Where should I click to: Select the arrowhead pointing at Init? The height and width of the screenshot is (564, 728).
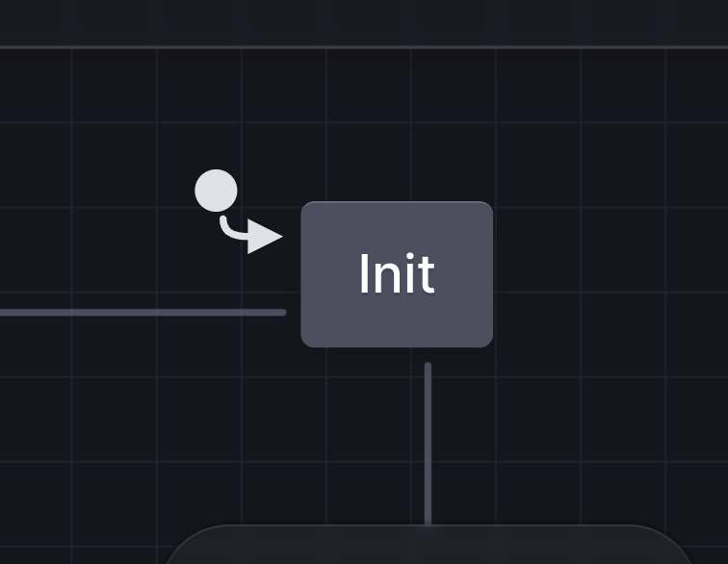264,236
